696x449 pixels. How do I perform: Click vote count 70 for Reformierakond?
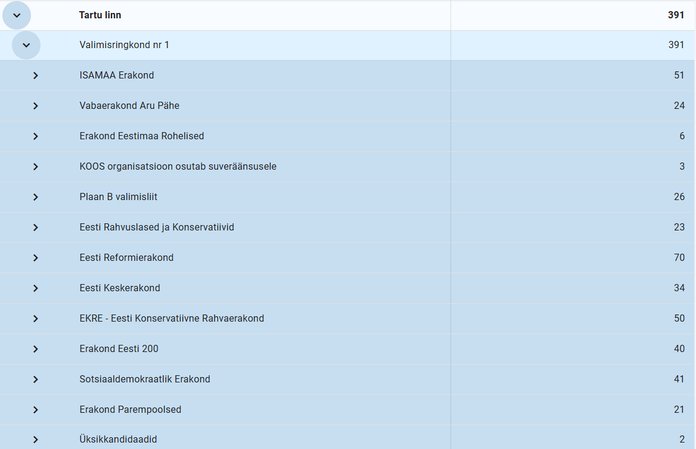click(x=677, y=258)
